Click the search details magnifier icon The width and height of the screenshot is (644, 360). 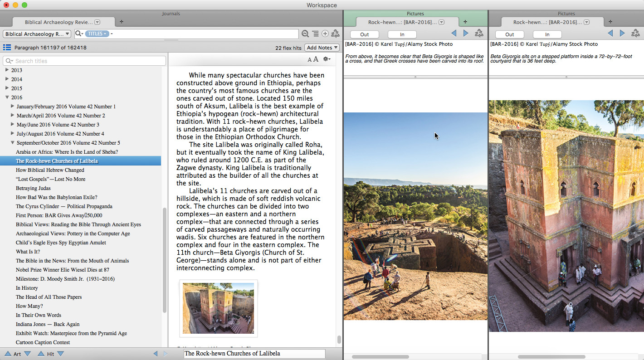point(305,34)
